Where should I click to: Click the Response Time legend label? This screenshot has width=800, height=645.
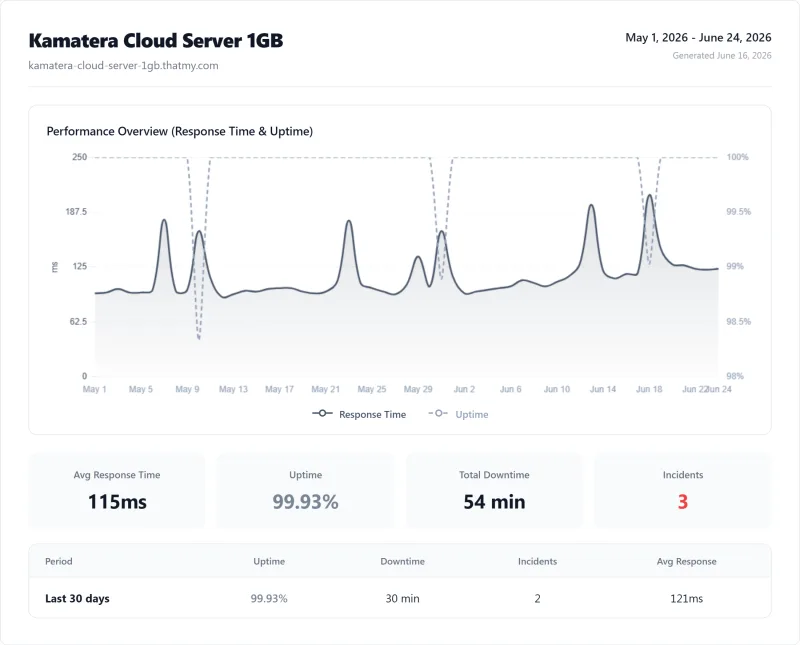(x=372, y=414)
